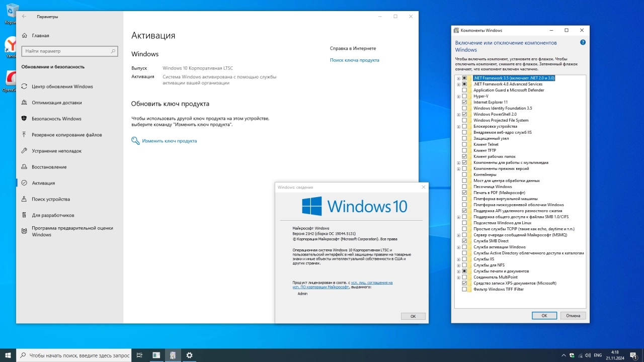The height and width of the screenshot is (362, 644).
Task: Check the Клиент Telnet checkbox
Action: pyautogui.click(x=464, y=144)
